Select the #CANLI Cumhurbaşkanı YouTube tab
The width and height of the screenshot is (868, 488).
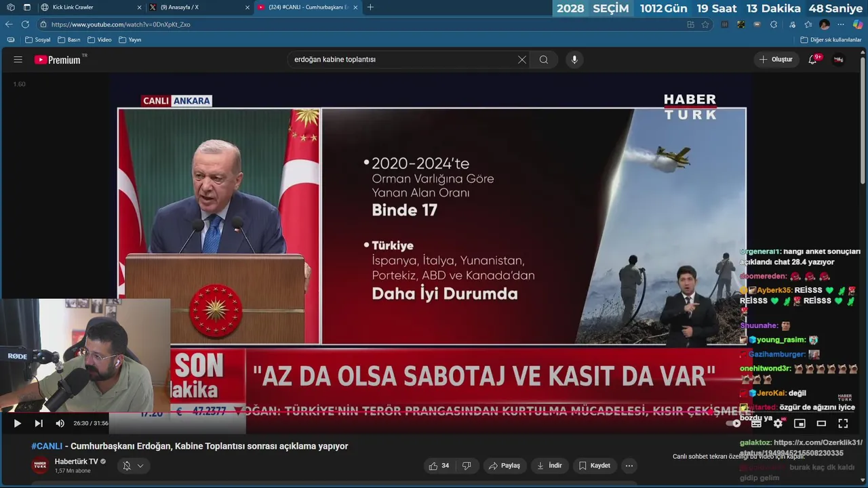(307, 7)
